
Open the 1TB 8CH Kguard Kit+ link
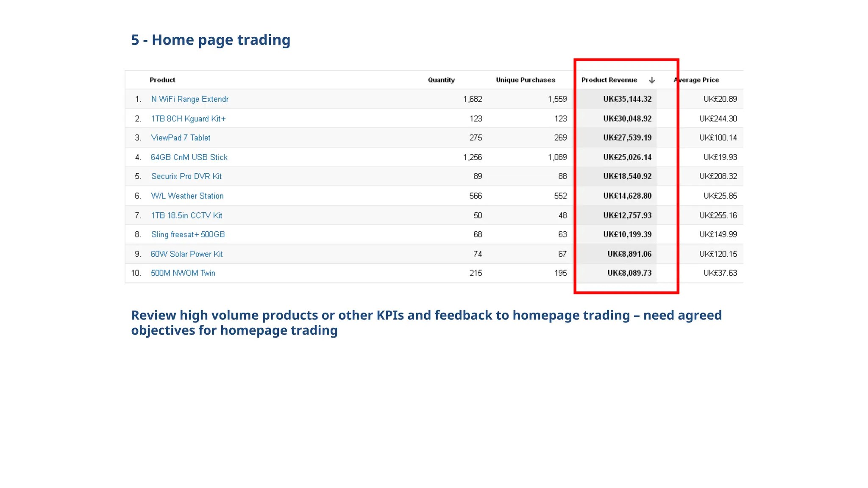[x=189, y=119]
